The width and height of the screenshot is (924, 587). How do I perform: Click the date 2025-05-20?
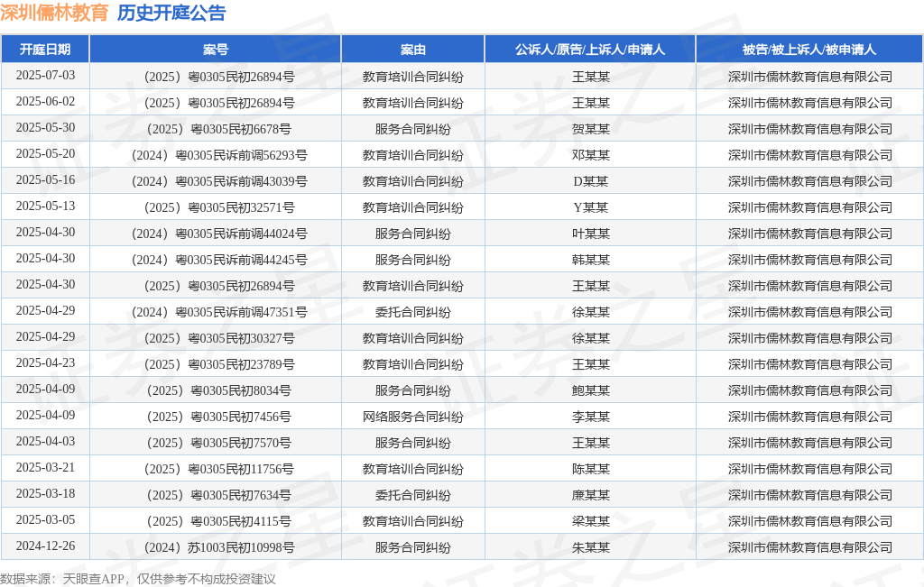click(x=45, y=153)
